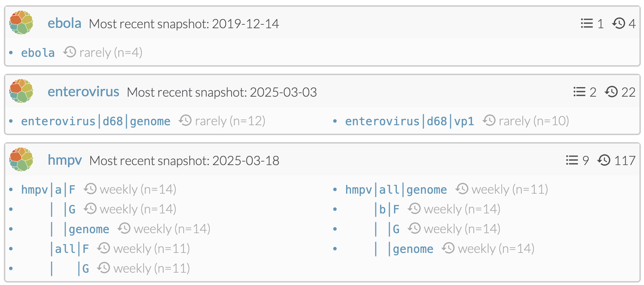The width and height of the screenshot is (644, 285).
Task: Open the enterovirus group title link
Action: pyautogui.click(x=83, y=92)
